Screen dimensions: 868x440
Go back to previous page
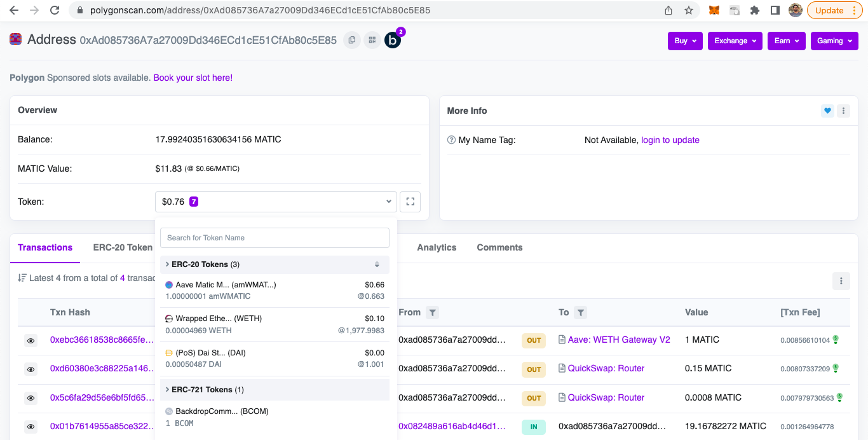(13, 10)
